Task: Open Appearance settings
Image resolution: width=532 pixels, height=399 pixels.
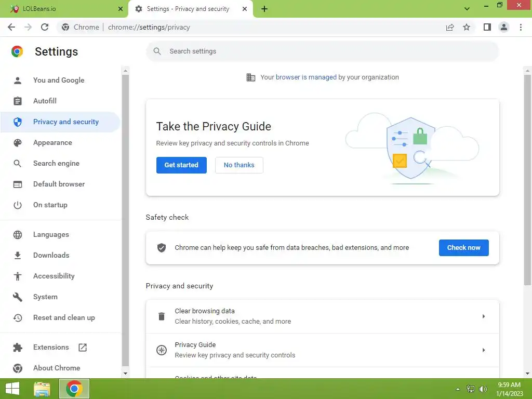Action: click(x=60, y=142)
